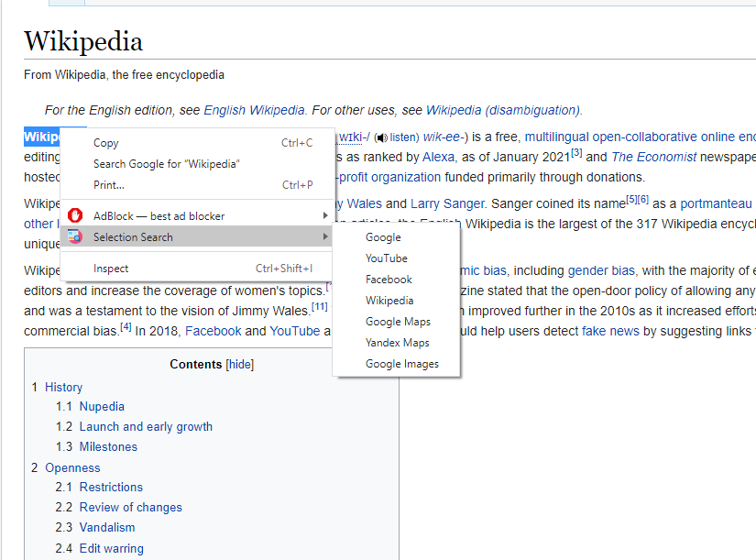Viewport: 756px width, 560px height.
Task: Choose Copy from the context menu
Action: click(x=106, y=142)
